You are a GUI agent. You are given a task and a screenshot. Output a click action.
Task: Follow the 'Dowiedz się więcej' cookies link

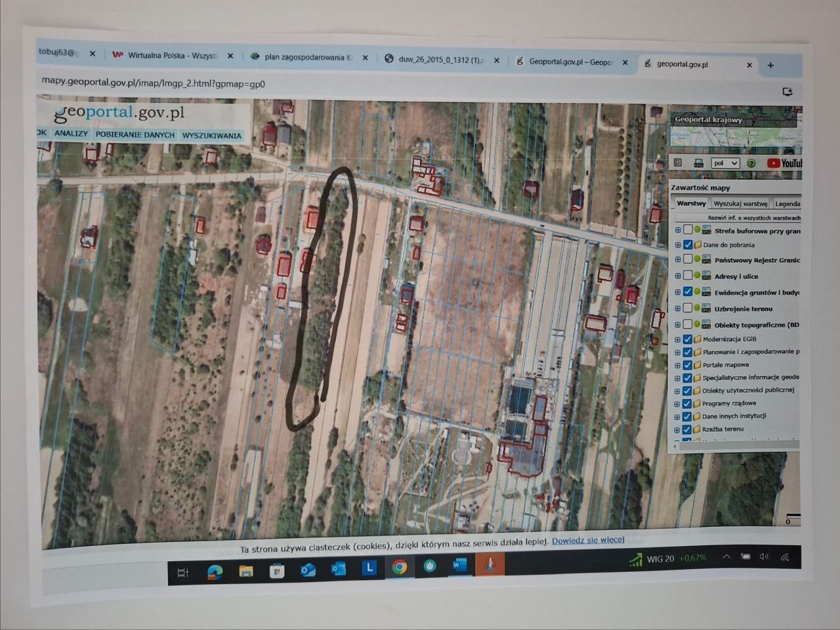pyautogui.click(x=588, y=540)
